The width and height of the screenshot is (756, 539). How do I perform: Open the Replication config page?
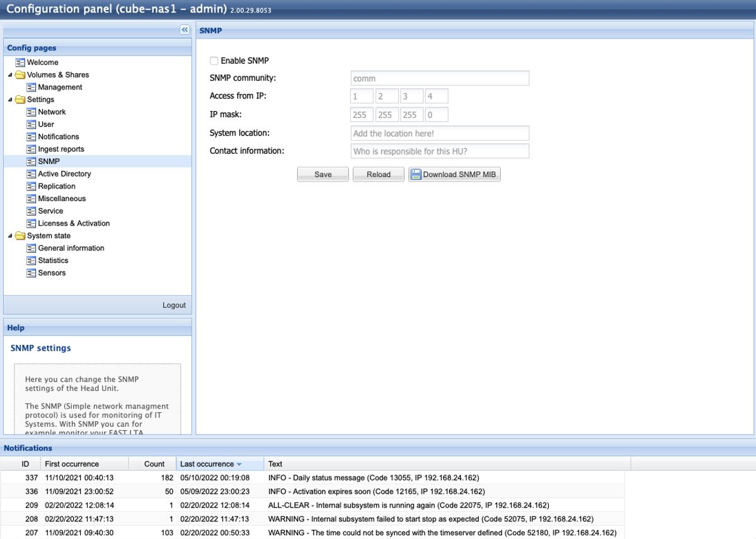pyautogui.click(x=56, y=187)
